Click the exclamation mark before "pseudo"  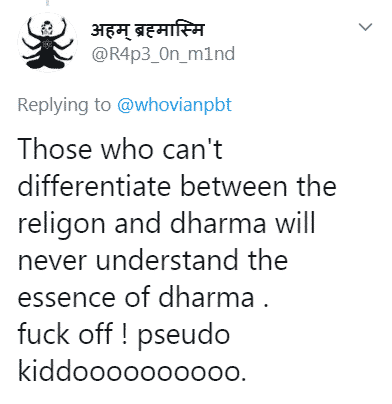tap(123, 334)
